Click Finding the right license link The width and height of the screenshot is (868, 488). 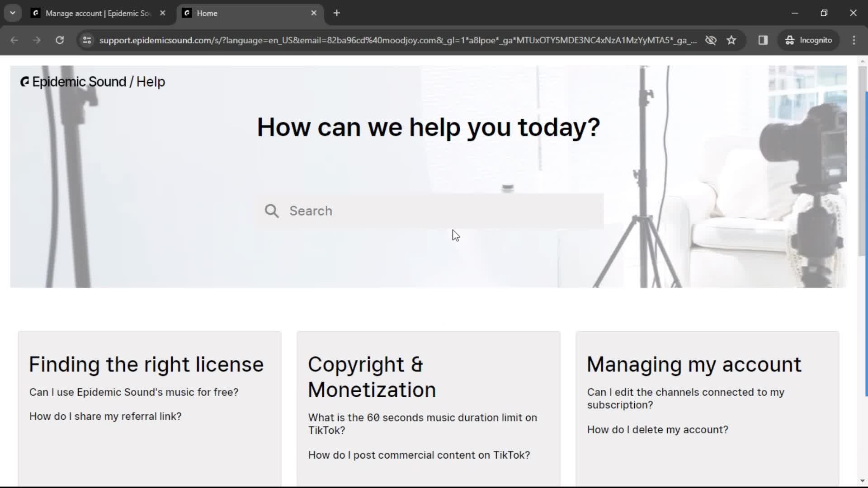pos(146,364)
